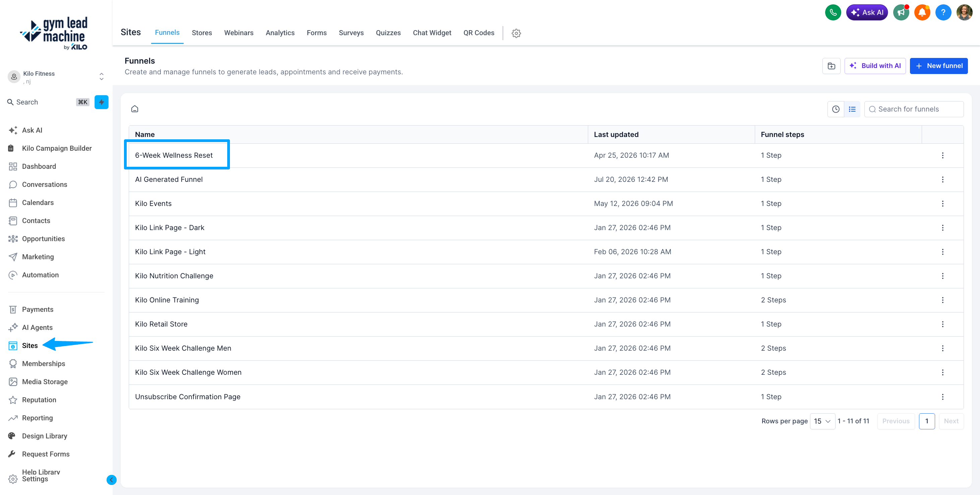
Task: Click the quick actions lightning bolt
Action: coord(102,102)
